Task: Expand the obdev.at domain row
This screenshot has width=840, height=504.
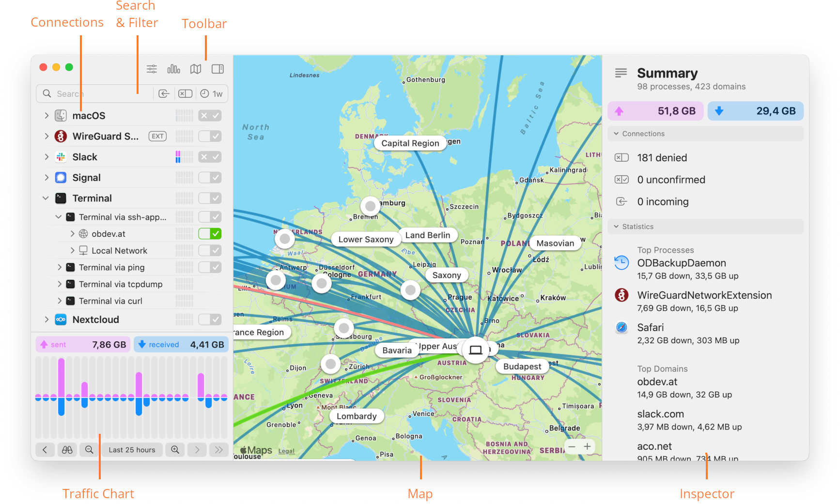Action: tap(72, 234)
